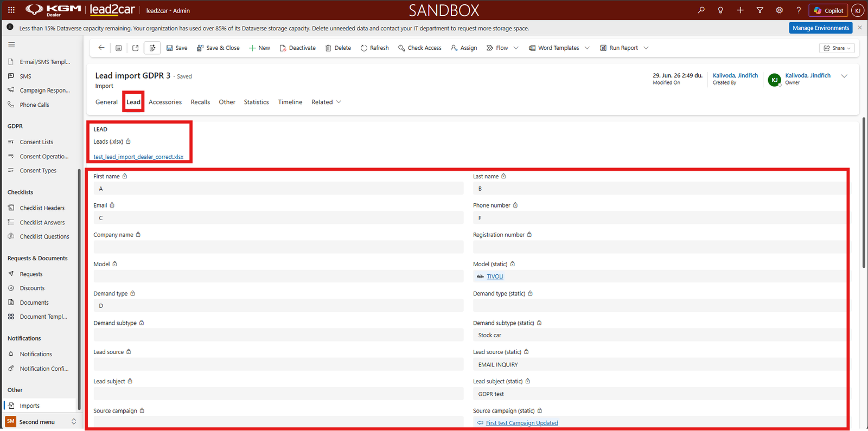Create a New record
Viewport: 868px width, 431px height.
(259, 48)
